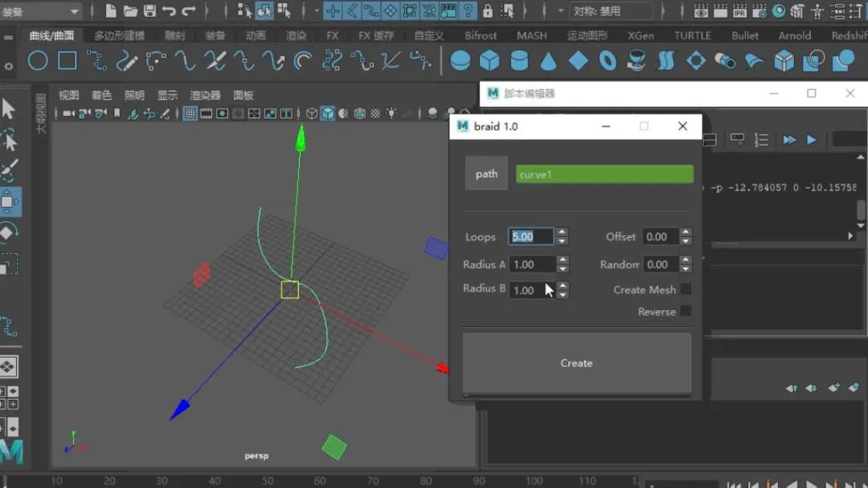Viewport: 868px width, 488px height.
Task: Open the 照明 viewport menu
Action: point(134,96)
